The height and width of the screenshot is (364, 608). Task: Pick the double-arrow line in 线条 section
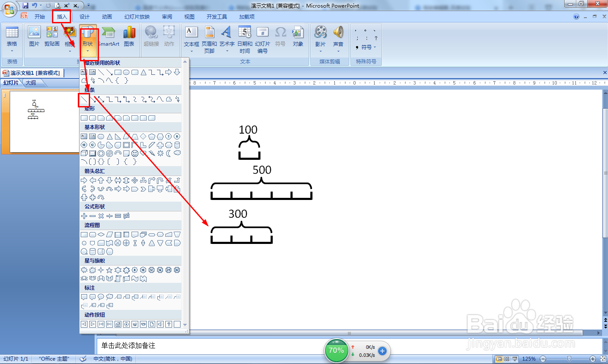point(101,99)
